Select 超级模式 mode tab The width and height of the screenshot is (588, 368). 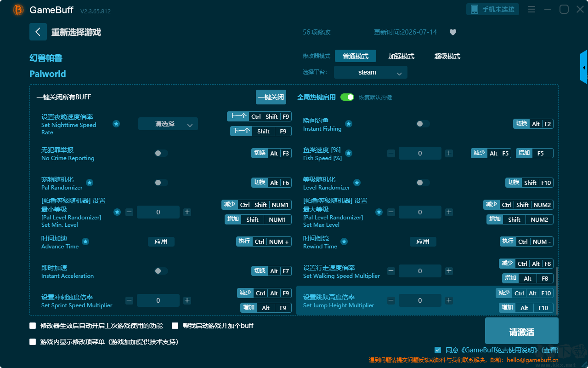click(447, 56)
